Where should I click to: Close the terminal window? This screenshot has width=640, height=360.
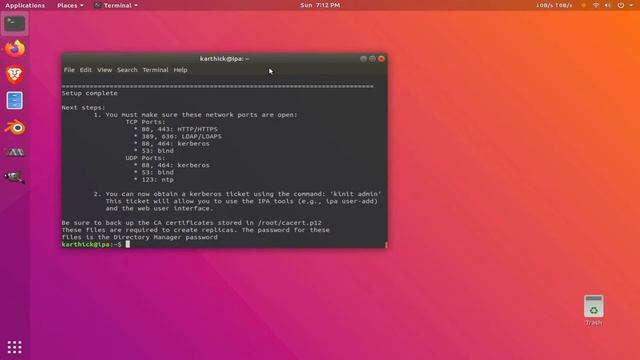point(381,59)
